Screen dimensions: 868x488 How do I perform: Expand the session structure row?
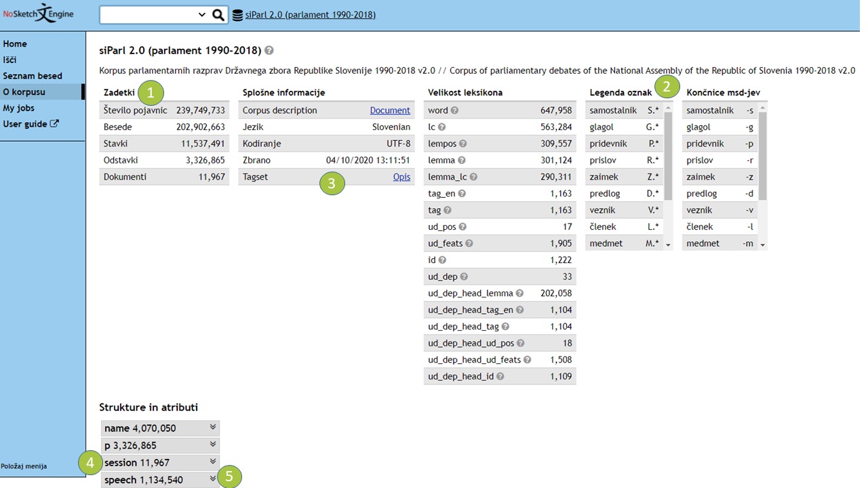pos(213,462)
